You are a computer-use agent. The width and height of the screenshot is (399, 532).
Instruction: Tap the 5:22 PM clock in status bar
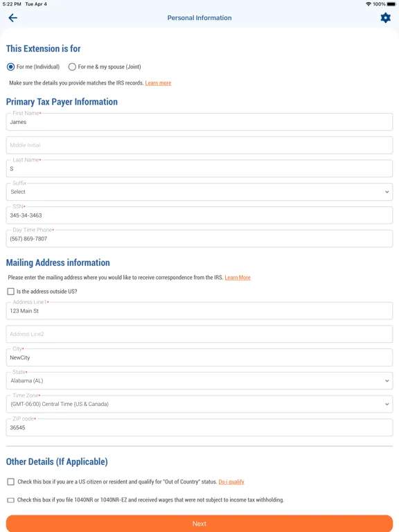[12, 4]
